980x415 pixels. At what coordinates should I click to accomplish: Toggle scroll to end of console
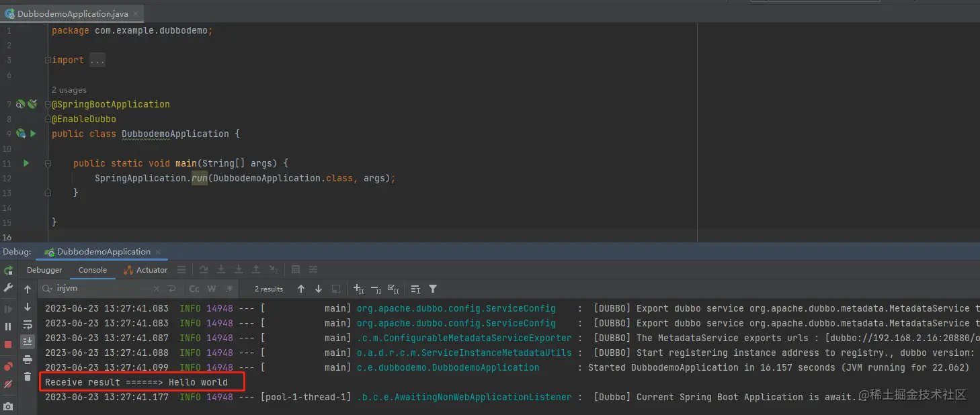pos(28,342)
